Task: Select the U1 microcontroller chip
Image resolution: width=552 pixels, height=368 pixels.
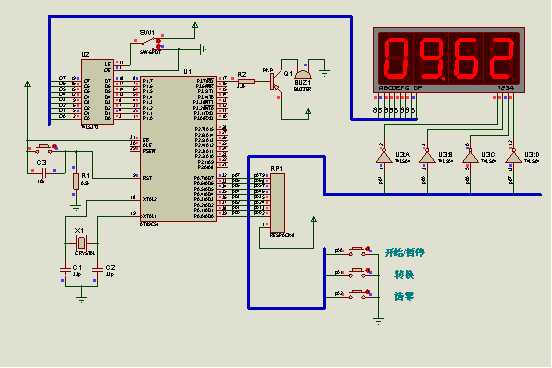Action: 178,149
